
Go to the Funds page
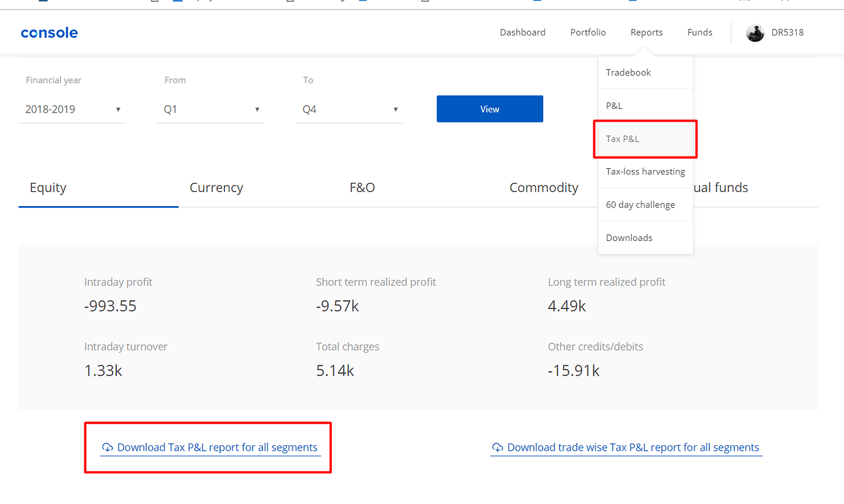coord(699,32)
